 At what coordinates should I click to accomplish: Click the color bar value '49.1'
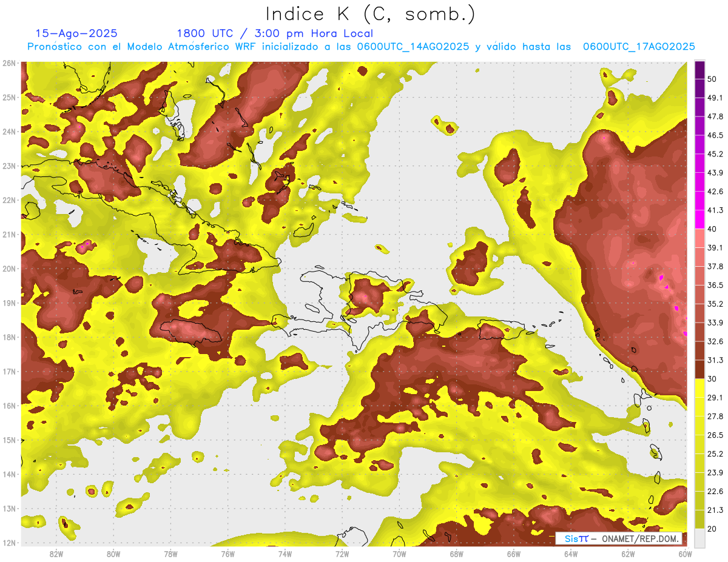[715, 98]
